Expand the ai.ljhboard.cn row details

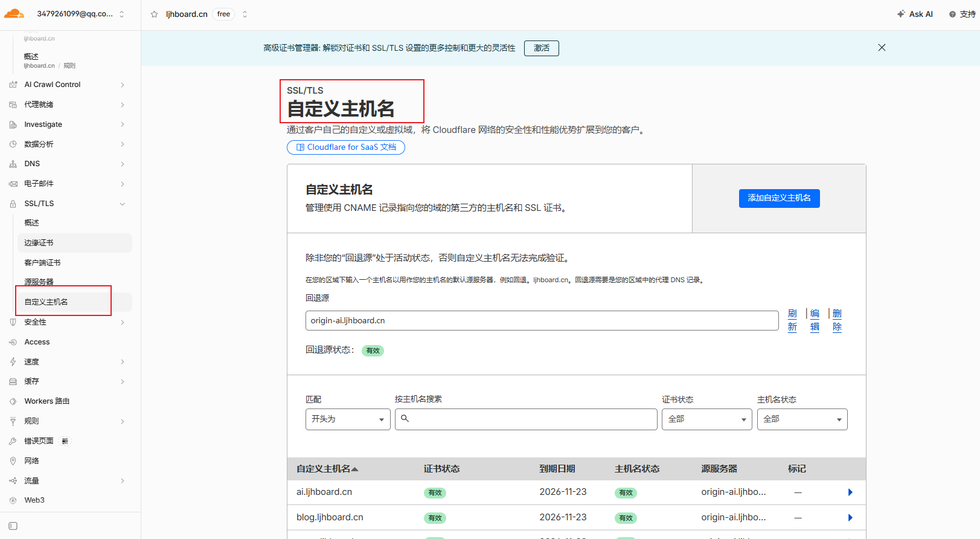pyautogui.click(x=850, y=492)
